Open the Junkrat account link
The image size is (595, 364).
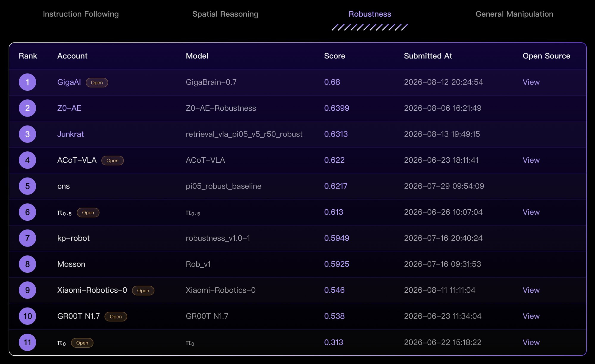[71, 134]
